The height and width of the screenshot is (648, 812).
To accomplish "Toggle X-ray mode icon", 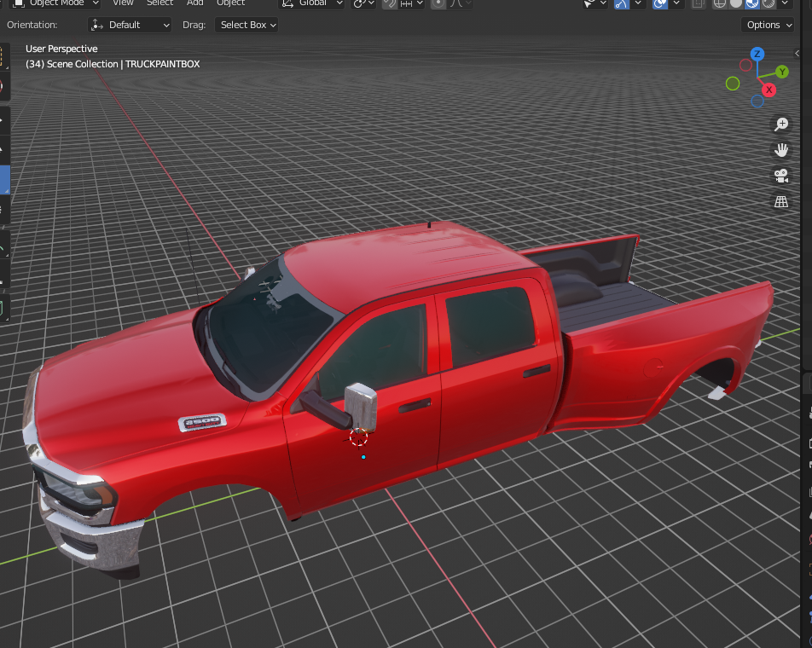I will [x=698, y=3].
